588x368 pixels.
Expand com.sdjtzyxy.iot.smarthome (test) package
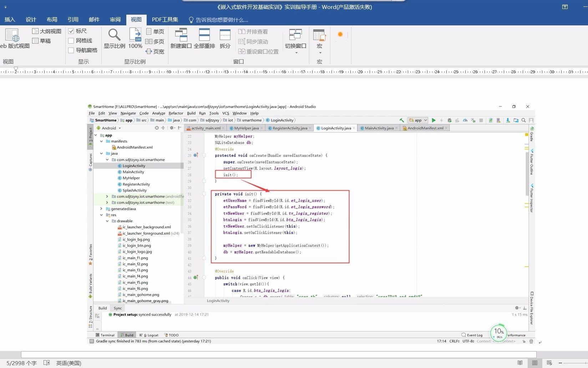(x=107, y=203)
